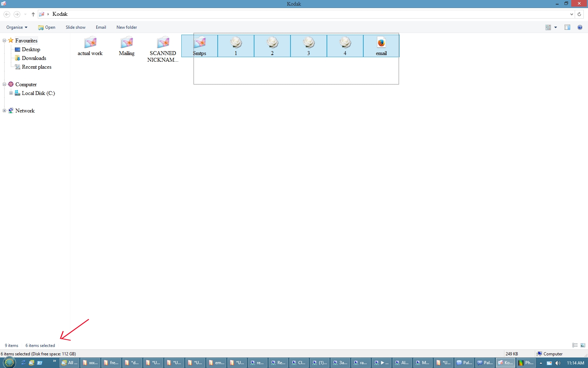Switch to details view icon in status bar
588x368 pixels.
575,345
